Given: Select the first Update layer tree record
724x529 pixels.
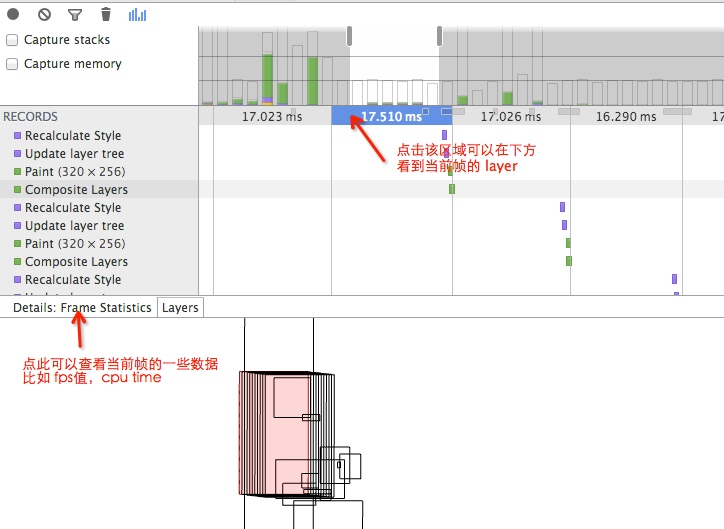Looking at the screenshot, I should 99,153.
